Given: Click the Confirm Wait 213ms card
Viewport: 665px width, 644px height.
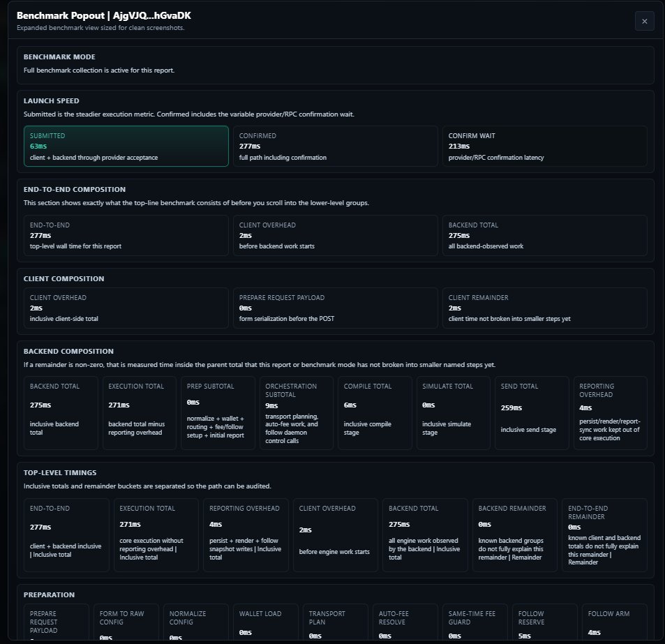Looking at the screenshot, I should point(544,146).
